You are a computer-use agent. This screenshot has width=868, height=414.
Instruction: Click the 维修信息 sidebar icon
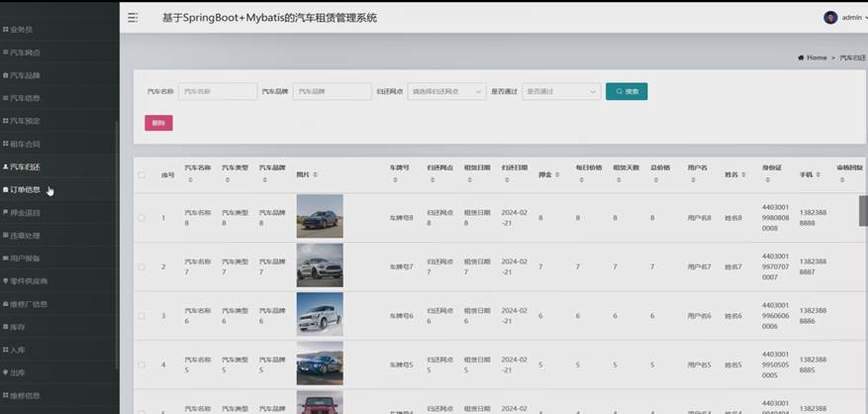tap(6, 396)
